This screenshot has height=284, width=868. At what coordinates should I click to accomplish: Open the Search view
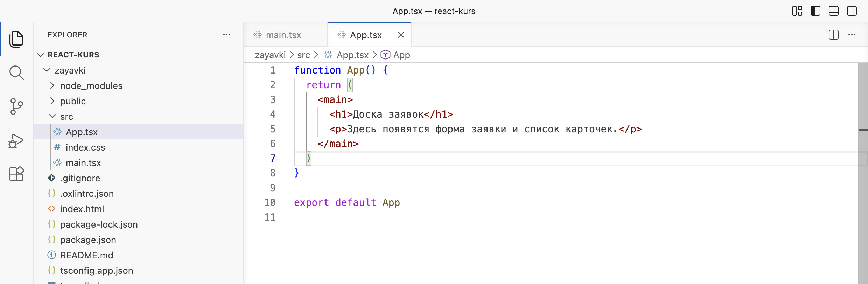[16, 73]
